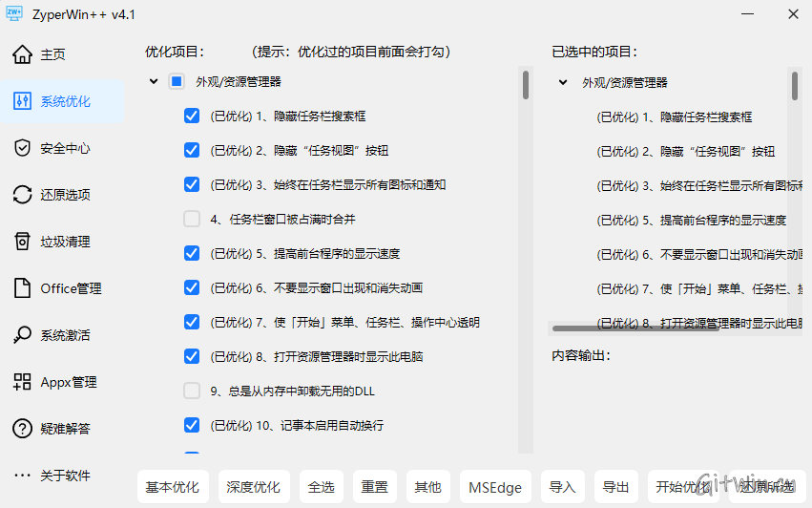Toggle the 外观/资源管理器 group checkbox

click(177, 82)
